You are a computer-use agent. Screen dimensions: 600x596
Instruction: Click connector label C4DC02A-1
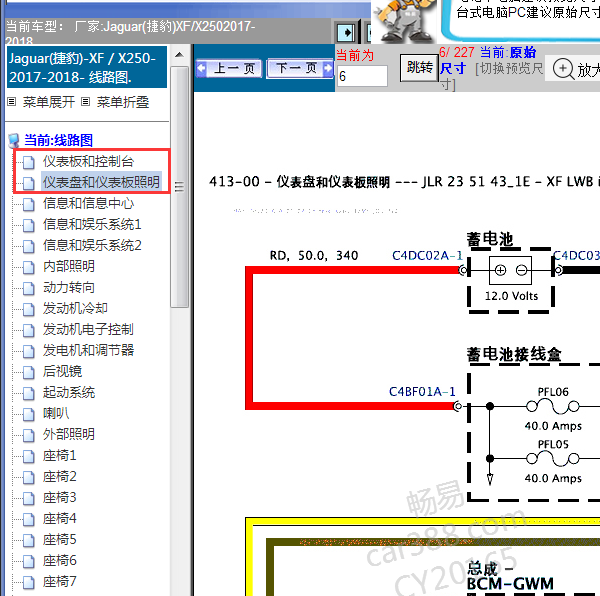(427, 255)
